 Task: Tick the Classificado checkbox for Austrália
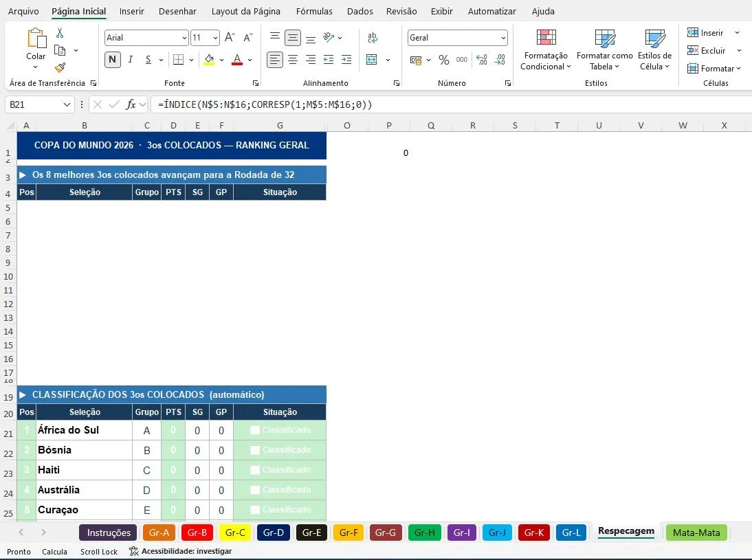pos(255,490)
